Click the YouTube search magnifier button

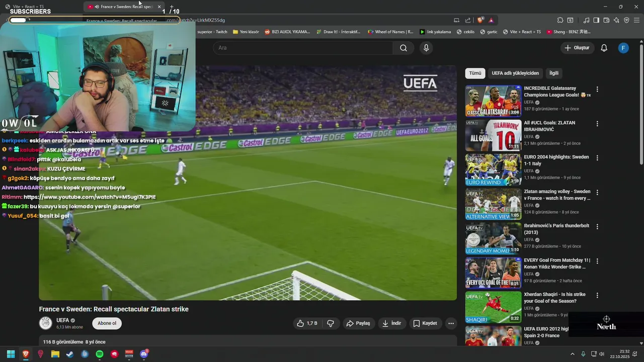pos(404,48)
